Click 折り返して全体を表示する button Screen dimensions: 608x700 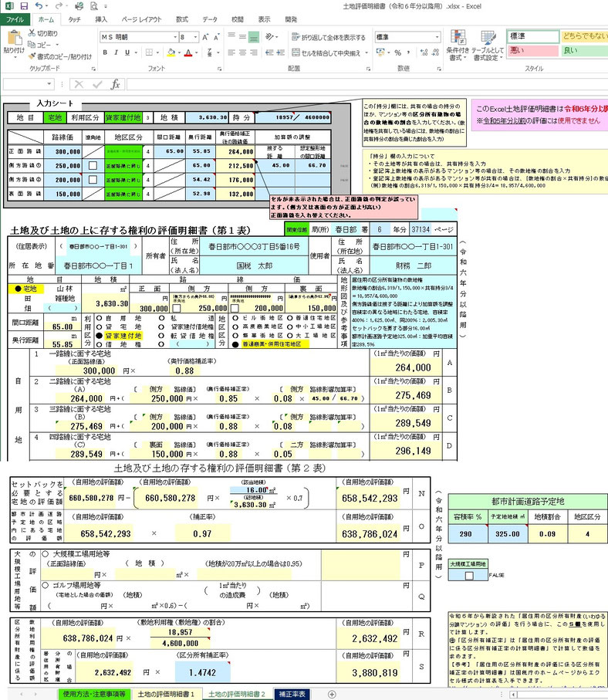(x=329, y=37)
